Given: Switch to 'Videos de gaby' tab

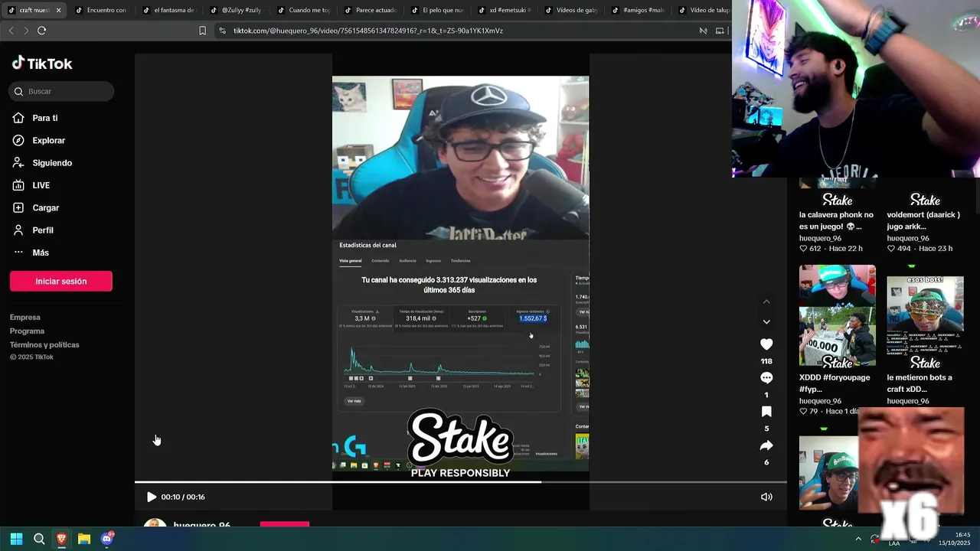Looking at the screenshot, I should [x=571, y=10].
